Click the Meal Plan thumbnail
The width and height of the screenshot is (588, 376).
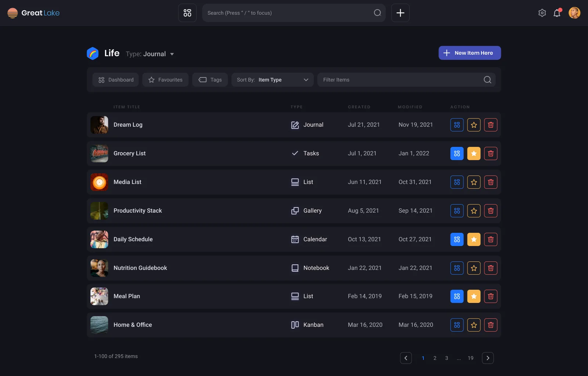coord(99,296)
